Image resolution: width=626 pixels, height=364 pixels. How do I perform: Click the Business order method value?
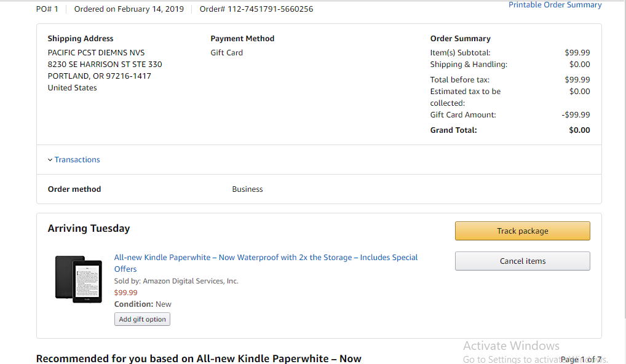247,189
